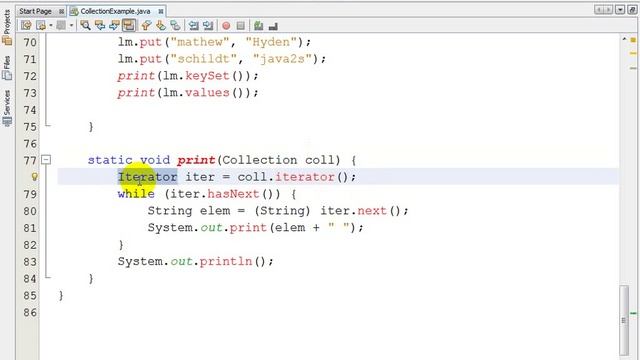Click line number 74 in gutter

[30, 110]
